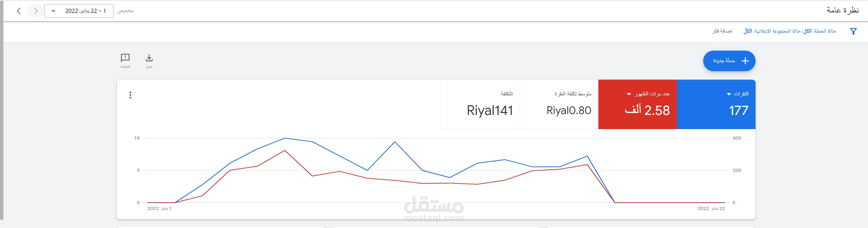This screenshot has height=228, width=868.
Task: Click the blue line's highest peak on chart
Action: click(x=285, y=138)
